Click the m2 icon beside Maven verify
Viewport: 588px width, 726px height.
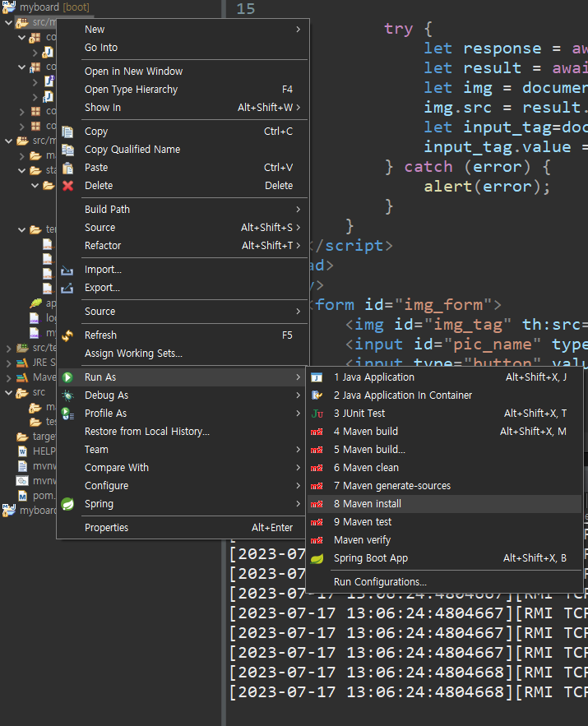[317, 540]
